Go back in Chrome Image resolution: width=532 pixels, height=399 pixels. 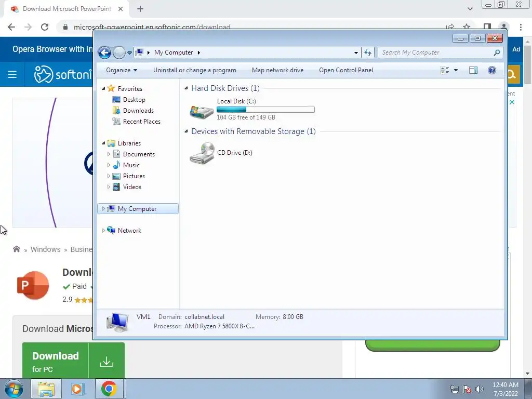11,27
